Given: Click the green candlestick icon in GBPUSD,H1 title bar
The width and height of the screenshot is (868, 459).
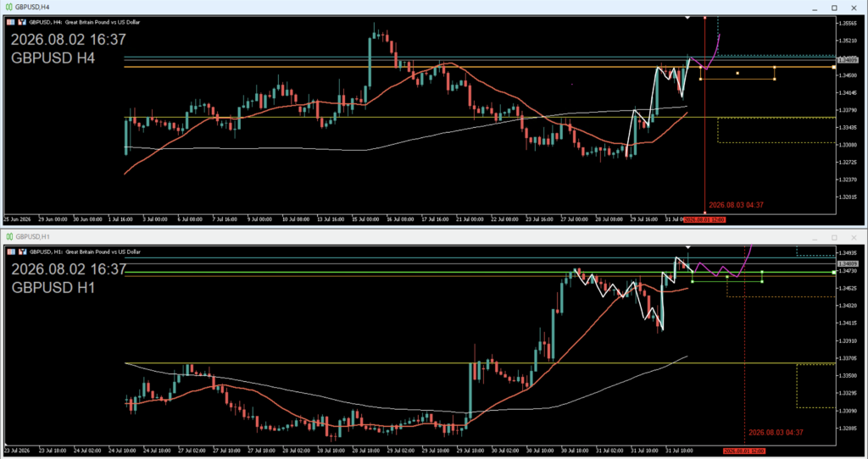Looking at the screenshot, I should click(9, 236).
